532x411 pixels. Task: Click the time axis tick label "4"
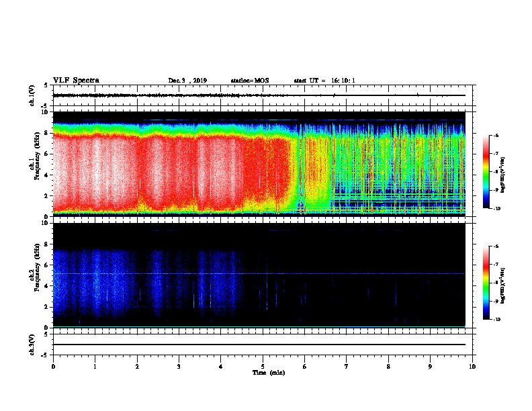coord(221,367)
